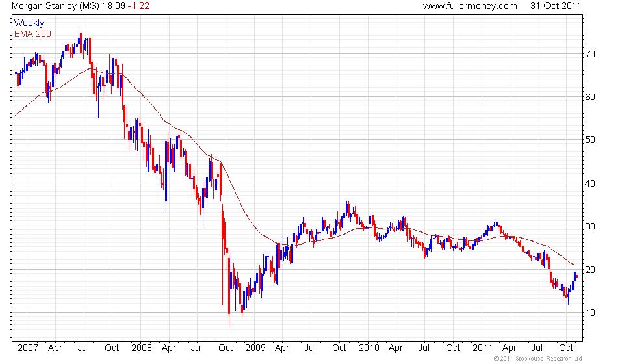Click the 2010 year label on time axis
The width and height of the screenshot is (637, 364).
click(x=369, y=348)
